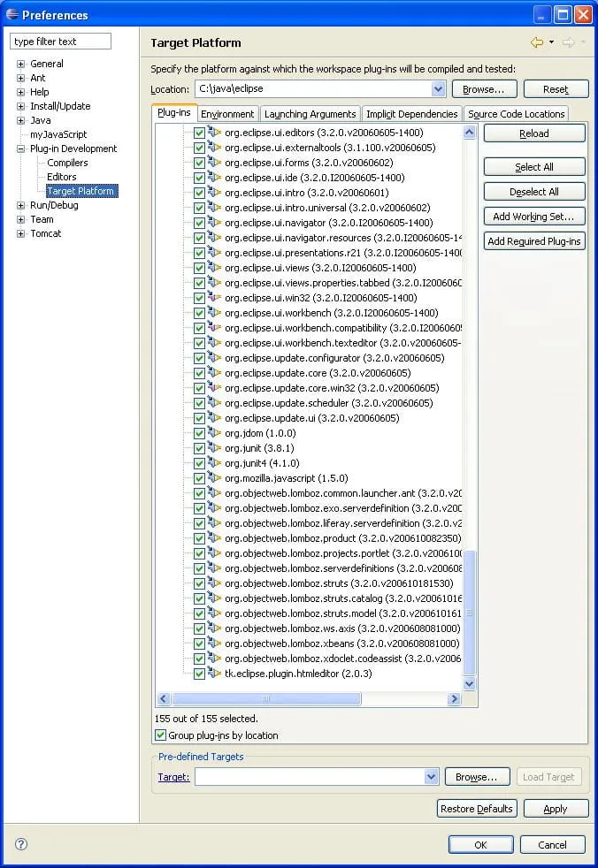Open the Location combo dropdown arrow
This screenshot has height=868, width=598.
pyautogui.click(x=438, y=88)
